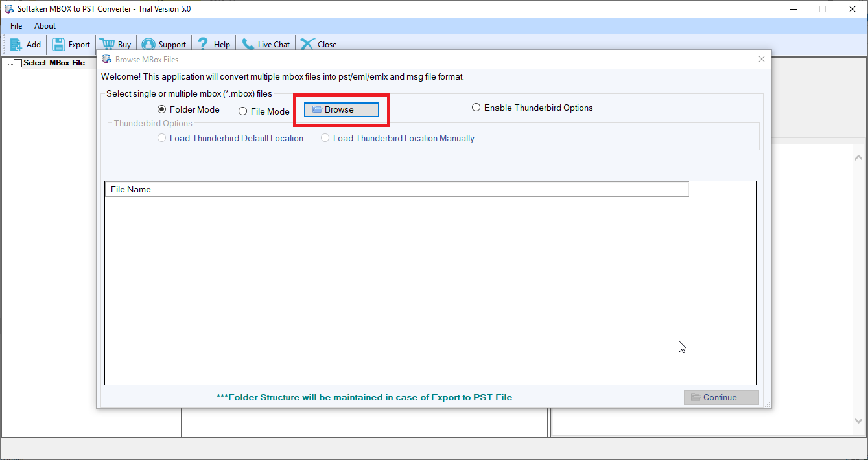Click the Buy shopping cart icon
868x460 pixels.
[x=107, y=44]
